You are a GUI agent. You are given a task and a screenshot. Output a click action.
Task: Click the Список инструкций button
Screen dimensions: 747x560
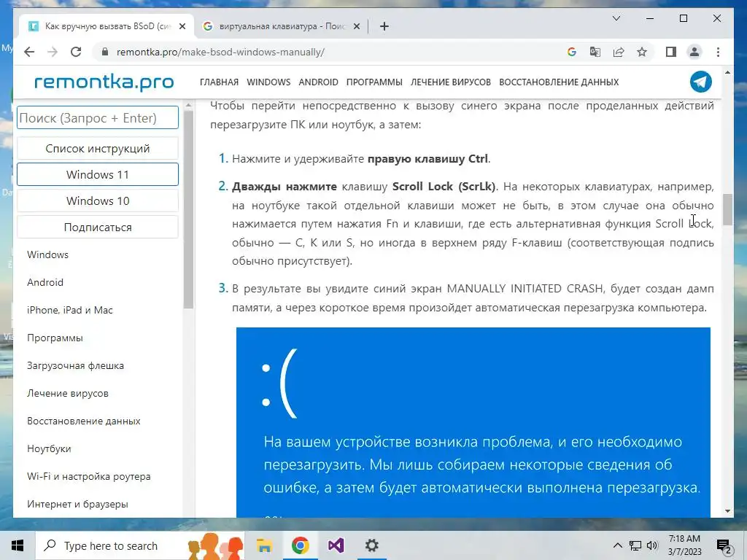pyautogui.click(x=98, y=149)
